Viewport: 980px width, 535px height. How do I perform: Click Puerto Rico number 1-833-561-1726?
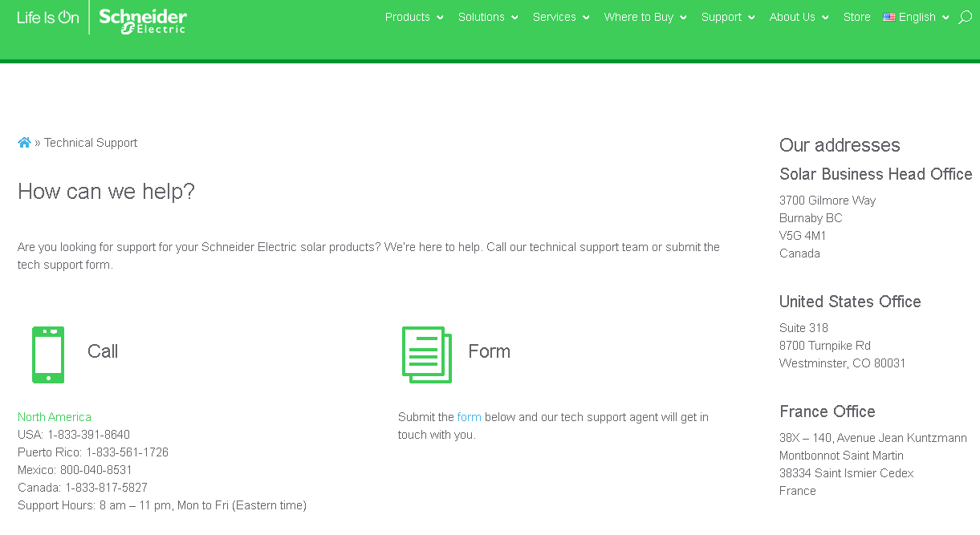pos(128,452)
